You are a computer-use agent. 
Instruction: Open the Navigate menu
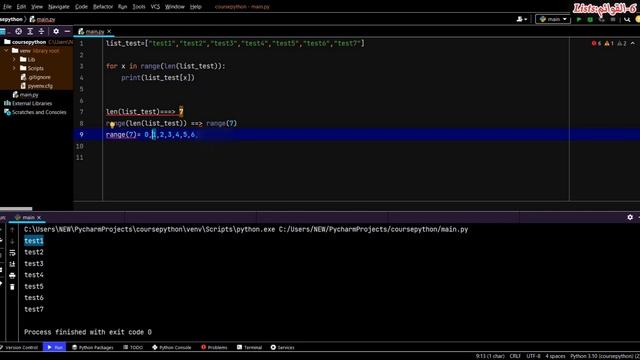coord(59,7)
